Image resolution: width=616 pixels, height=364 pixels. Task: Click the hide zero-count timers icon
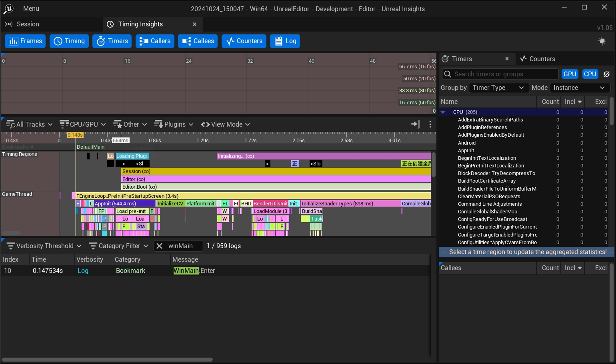click(606, 74)
